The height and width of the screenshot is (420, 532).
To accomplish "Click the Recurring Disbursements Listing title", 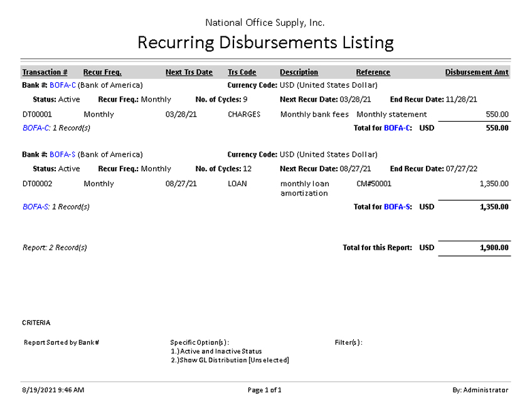I will click(x=265, y=43).
